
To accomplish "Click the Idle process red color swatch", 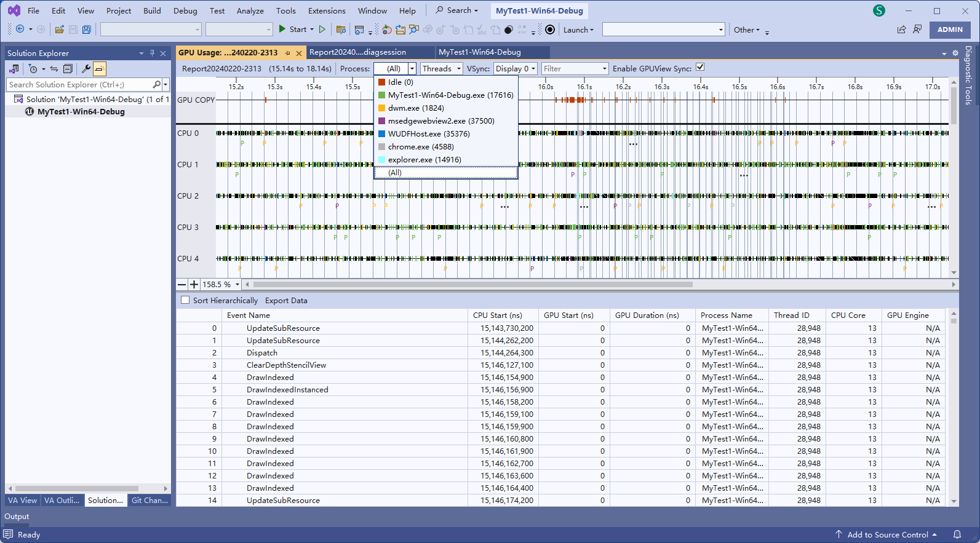I will pyautogui.click(x=382, y=82).
